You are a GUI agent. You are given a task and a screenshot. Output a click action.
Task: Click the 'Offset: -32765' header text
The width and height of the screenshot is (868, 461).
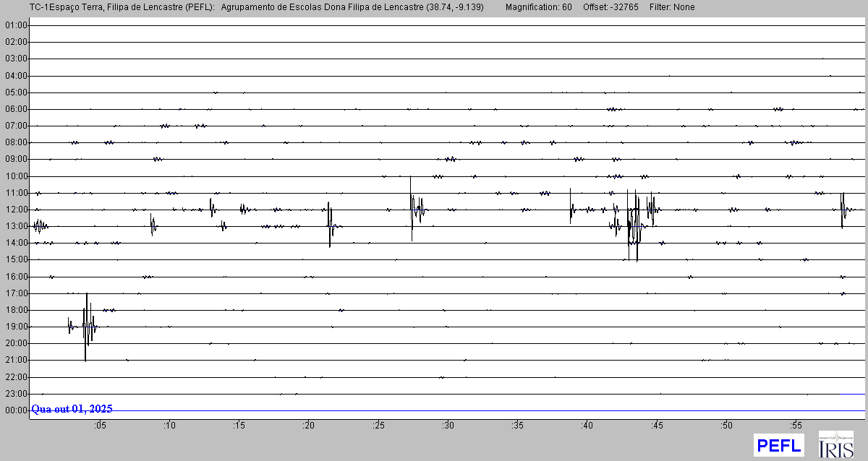[611, 7]
